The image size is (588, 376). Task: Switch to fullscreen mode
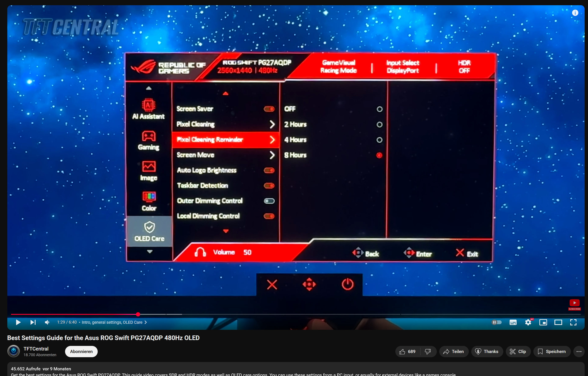coord(573,322)
